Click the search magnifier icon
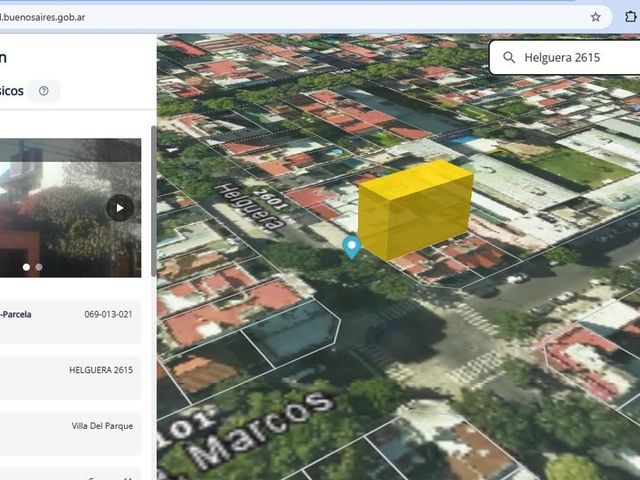The height and width of the screenshot is (480, 640). 509,57
